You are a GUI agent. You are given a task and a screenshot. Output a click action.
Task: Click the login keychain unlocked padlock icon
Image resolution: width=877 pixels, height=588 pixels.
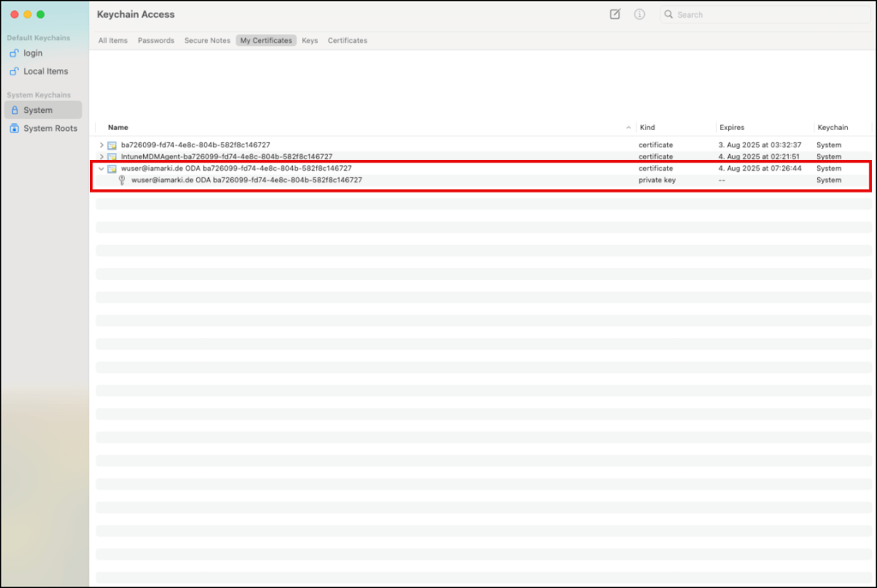pyautogui.click(x=14, y=53)
